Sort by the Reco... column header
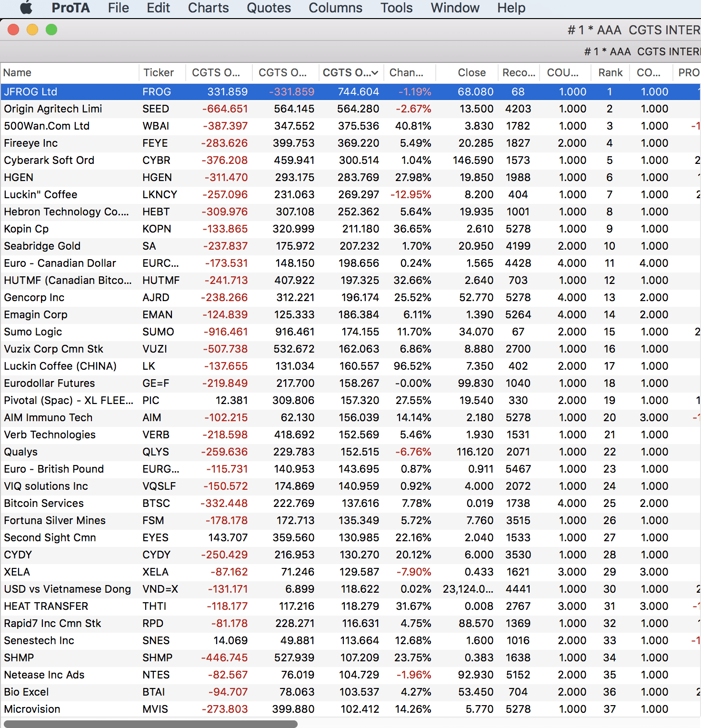Image resolution: width=701 pixels, height=728 pixels. (x=519, y=72)
